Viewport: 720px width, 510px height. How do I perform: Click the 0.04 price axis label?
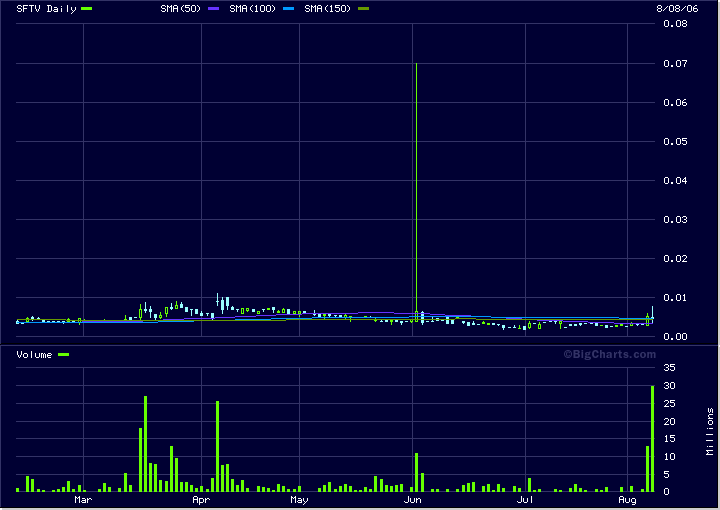pos(675,180)
